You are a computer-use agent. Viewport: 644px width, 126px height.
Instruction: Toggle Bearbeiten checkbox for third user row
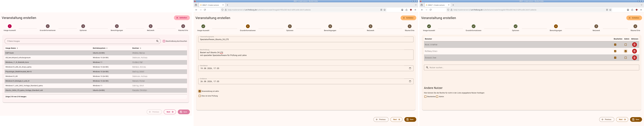coord(615,58)
